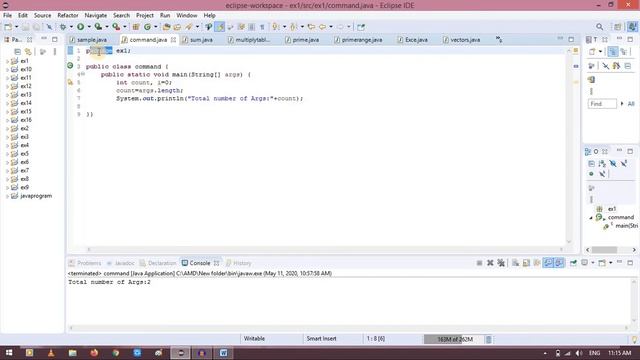This screenshot has width=640, height=360.
Task: Run the program with green Run button
Action: click(80, 27)
